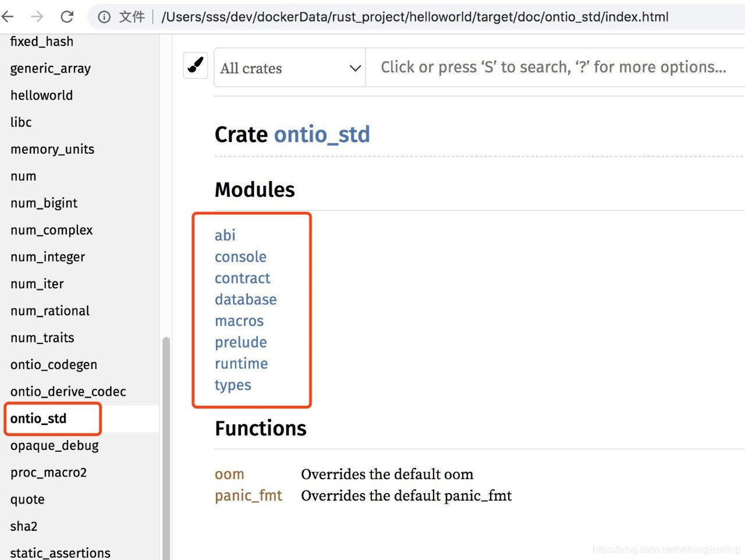Select the helloworld crate in the sidebar

click(x=42, y=95)
